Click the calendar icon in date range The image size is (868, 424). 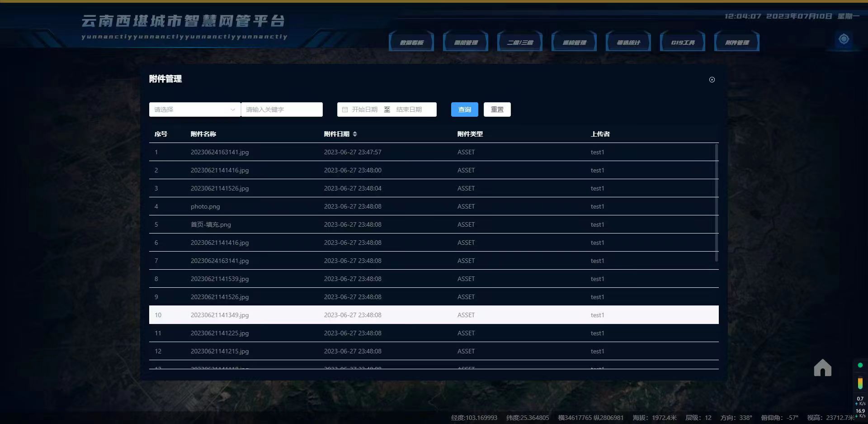click(345, 110)
